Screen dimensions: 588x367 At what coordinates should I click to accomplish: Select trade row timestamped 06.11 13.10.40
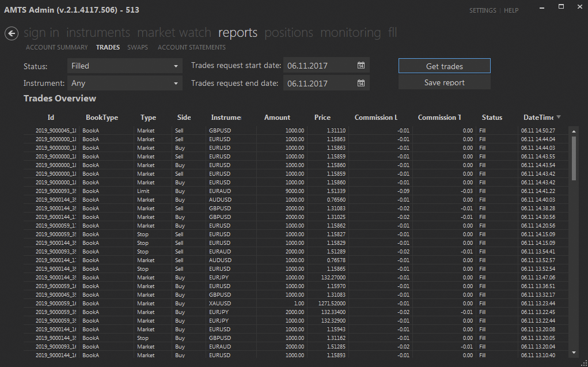(x=296, y=355)
